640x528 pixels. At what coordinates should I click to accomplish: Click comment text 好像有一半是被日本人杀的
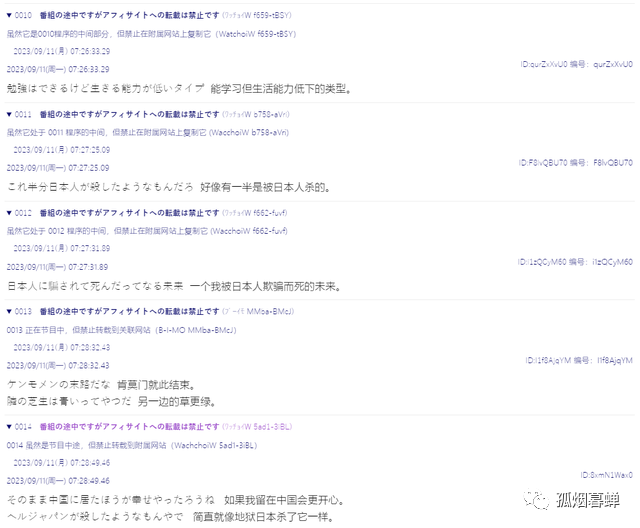coord(265,187)
